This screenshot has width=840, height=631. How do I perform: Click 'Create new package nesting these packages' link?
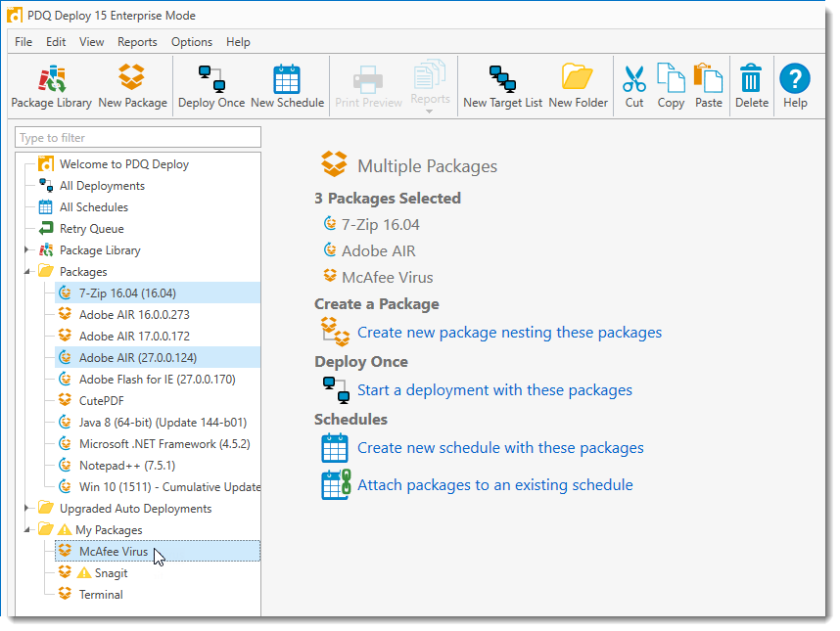509,333
